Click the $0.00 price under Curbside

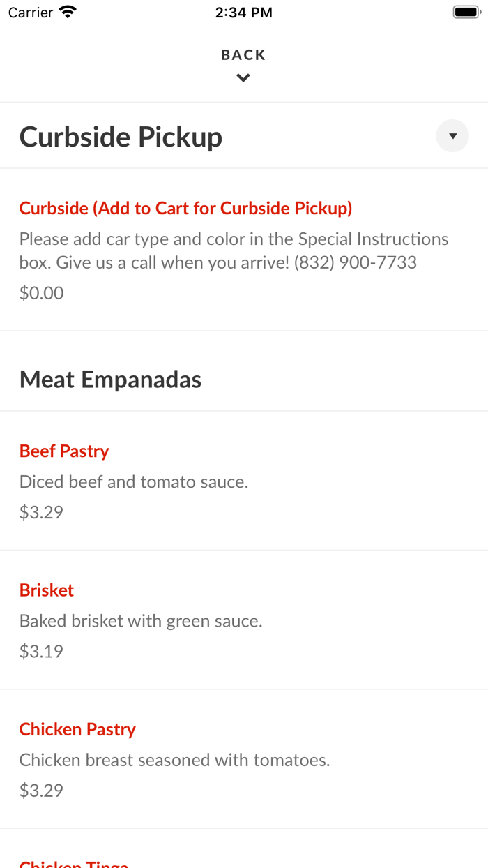pos(41,292)
